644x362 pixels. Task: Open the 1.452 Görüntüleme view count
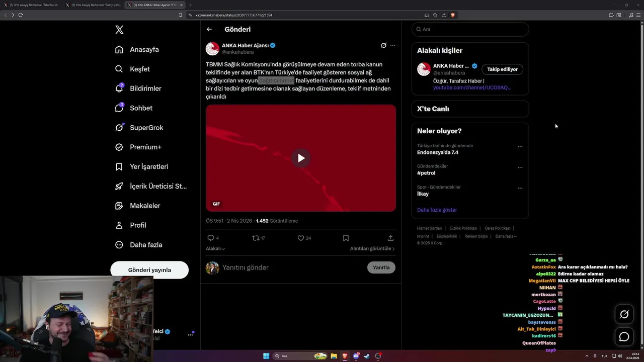point(277,221)
